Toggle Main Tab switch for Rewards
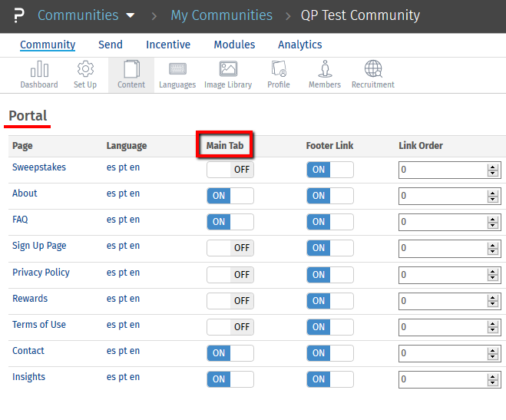This screenshot has height=420, width=506. pyautogui.click(x=230, y=300)
